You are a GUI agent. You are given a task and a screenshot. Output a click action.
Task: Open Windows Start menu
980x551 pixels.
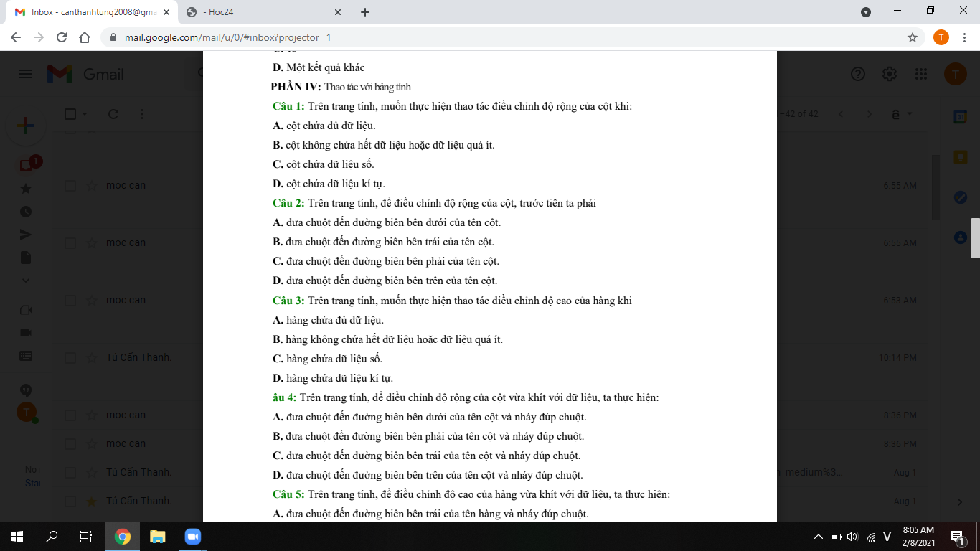tap(17, 537)
